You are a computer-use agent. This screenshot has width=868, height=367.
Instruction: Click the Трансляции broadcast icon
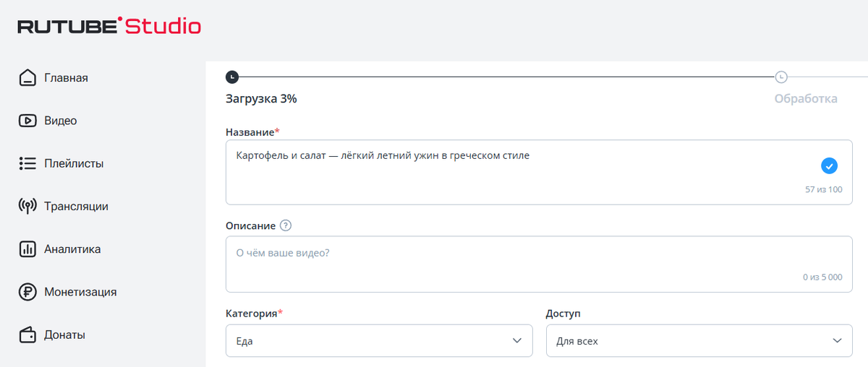point(27,207)
